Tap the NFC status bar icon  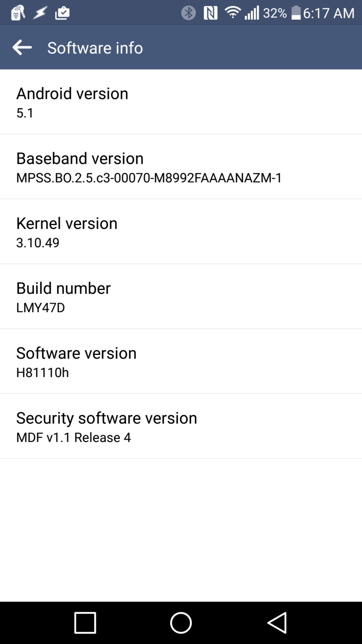click(211, 13)
